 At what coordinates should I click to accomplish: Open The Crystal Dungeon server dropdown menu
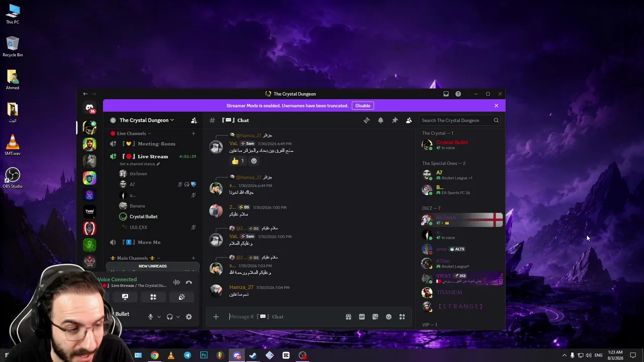point(147,121)
